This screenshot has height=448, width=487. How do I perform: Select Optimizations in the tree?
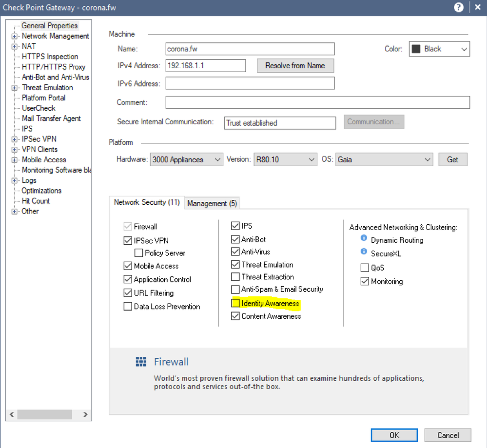pyautogui.click(x=41, y=191)
